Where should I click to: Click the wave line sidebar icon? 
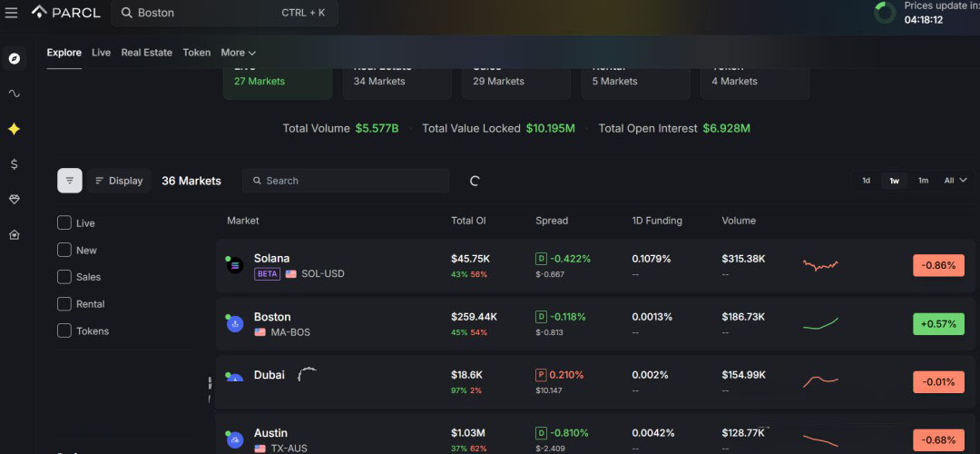tap(14, 94)
